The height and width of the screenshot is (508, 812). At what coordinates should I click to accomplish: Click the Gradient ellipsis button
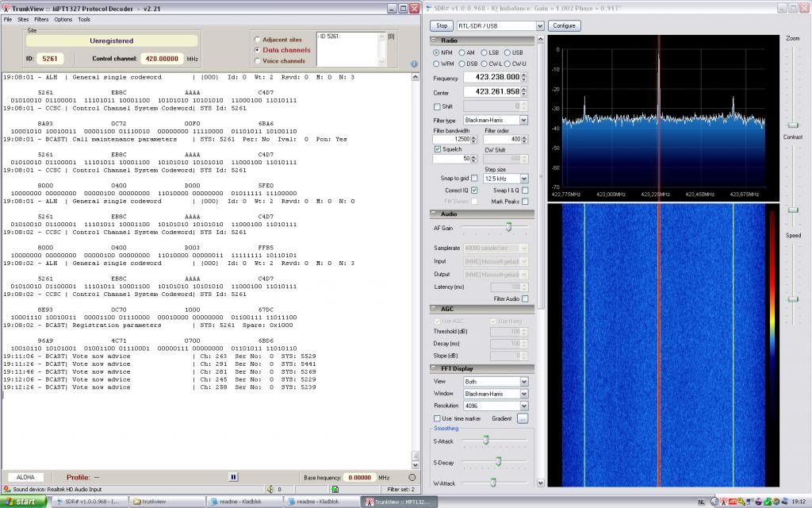(x=523, y=418)
